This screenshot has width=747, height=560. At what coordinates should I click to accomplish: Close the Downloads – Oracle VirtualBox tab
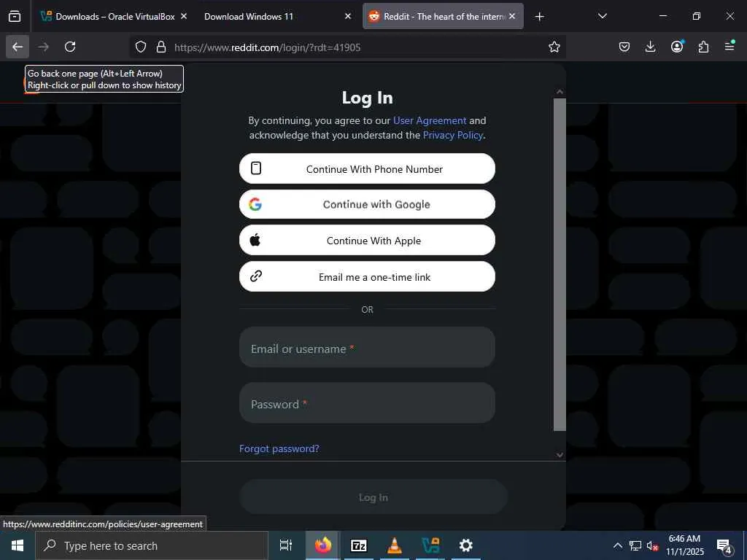coord(184,16)
